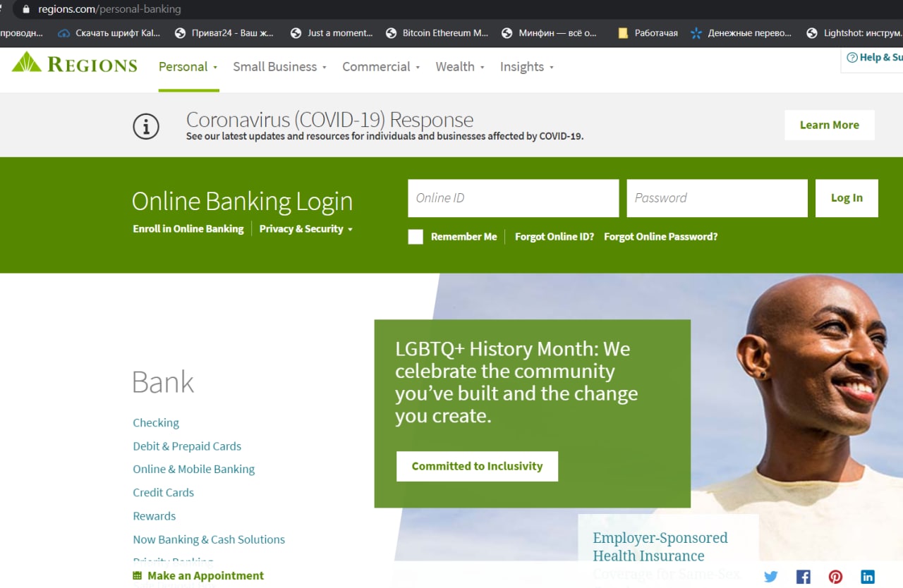
Task: Open the Just a moment bookmark
Action: [x=332, y=32]
